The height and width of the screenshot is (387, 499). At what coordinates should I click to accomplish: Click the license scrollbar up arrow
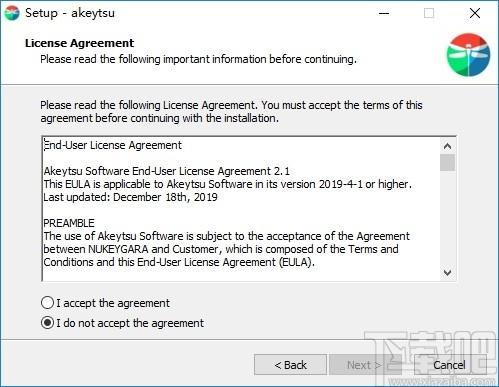click(447, 146)
